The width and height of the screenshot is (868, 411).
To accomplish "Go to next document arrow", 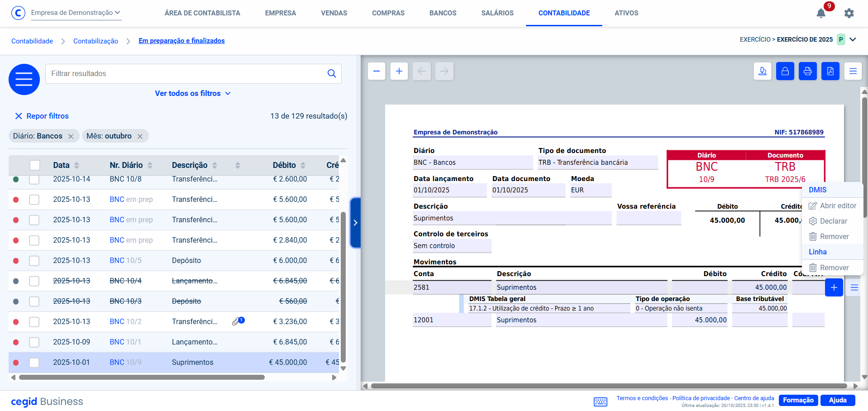I will click(x=444, y=71).
